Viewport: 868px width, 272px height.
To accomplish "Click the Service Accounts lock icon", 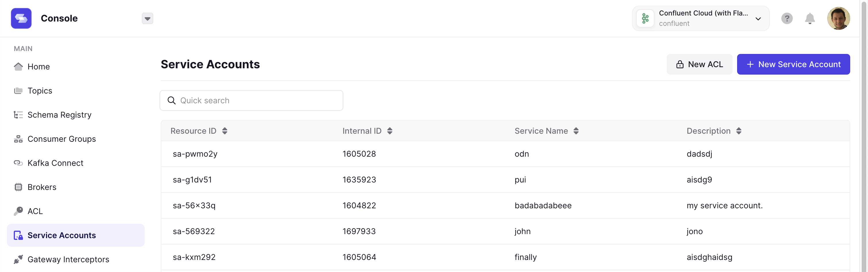I will coord(18,235).
